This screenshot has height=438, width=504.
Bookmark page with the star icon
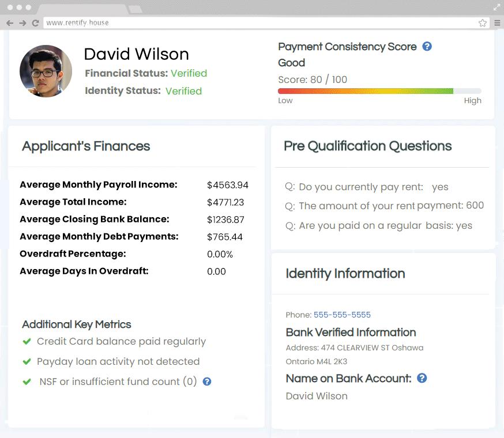(x=483, y=23)
